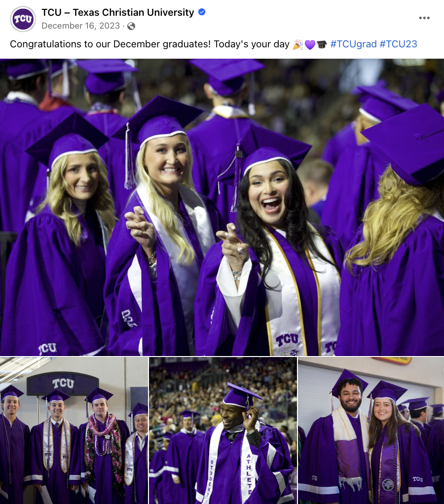Click the party popper emoji
Screen dimensions: 444x504
(297, 44)
